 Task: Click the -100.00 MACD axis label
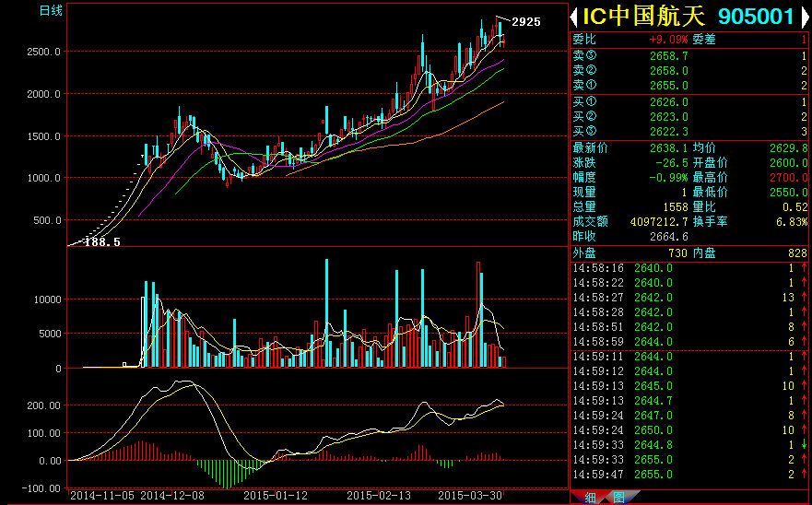click(x=41, y=487)
